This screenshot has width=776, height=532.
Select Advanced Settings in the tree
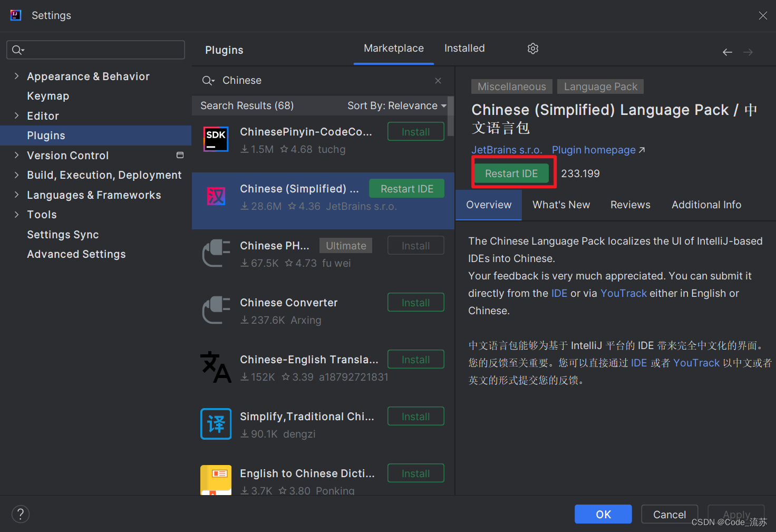pyautogui.click(x=76, y=254)
